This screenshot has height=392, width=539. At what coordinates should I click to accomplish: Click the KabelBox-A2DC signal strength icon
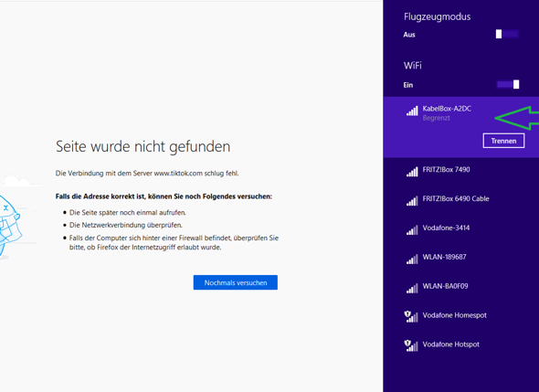(412, 111)
